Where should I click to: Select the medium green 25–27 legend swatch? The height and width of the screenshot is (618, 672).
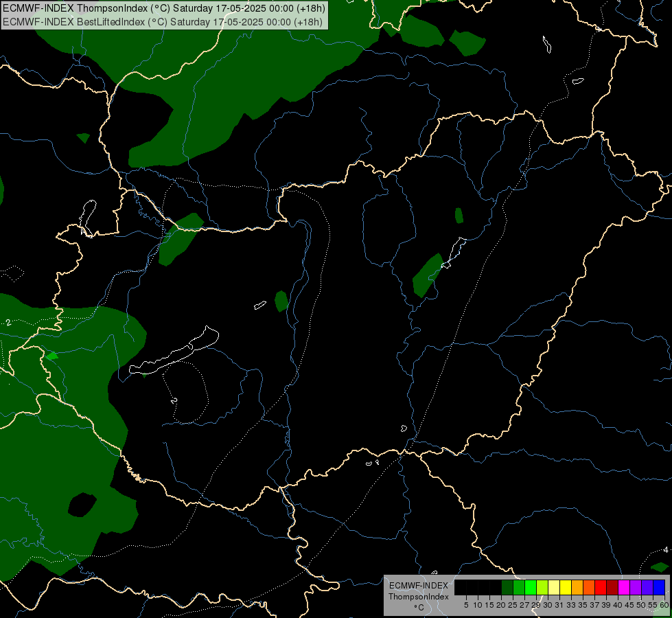tap(519, 588)
